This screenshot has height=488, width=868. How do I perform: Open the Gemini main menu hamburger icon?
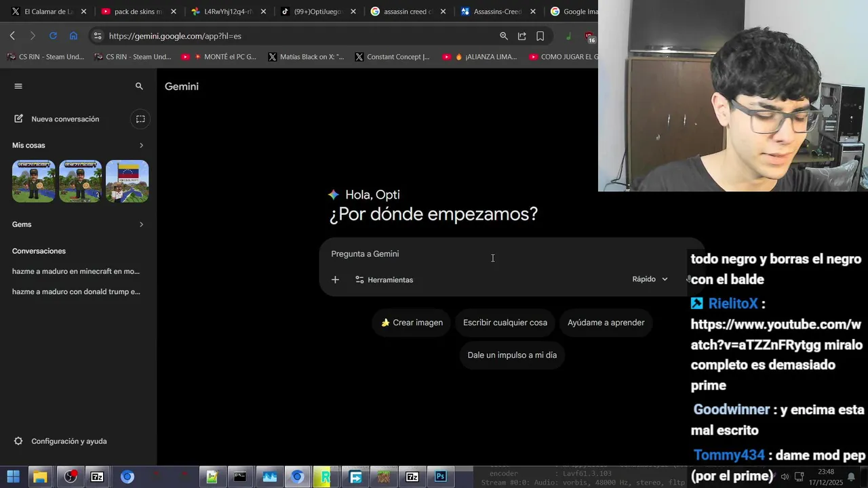point(18,86)
